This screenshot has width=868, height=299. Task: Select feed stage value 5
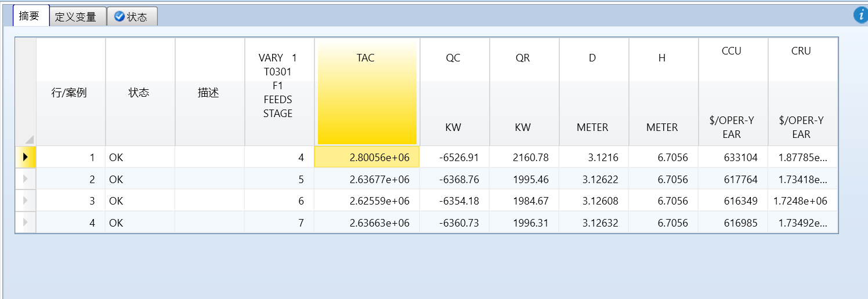[279, 179]
